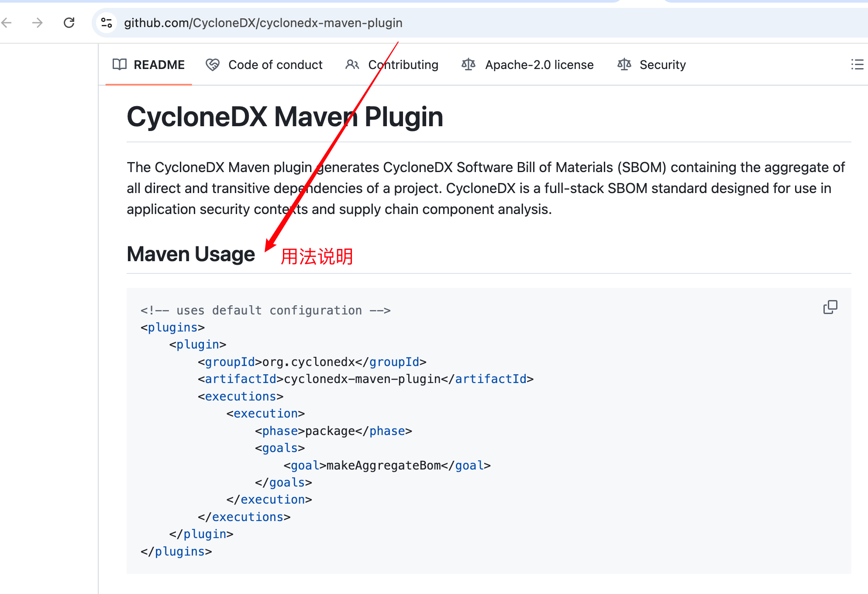Click the Contributing people icon
Image resolution: width=868 pixels, height=594 pixels.
click(x=352, y=65)
